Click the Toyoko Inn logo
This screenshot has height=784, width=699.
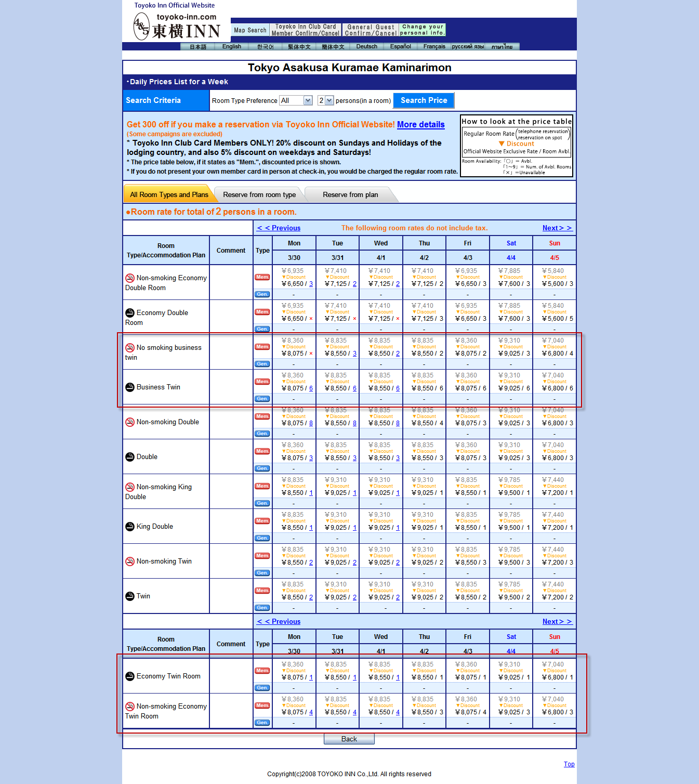pos(177,27)
